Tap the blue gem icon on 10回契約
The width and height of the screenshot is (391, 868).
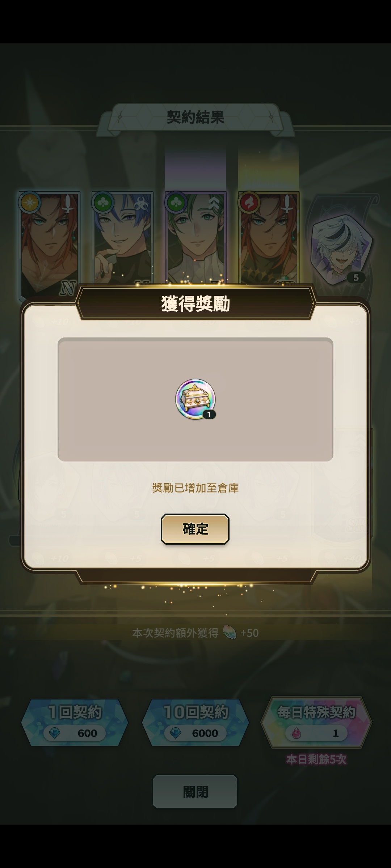[175, 733]
